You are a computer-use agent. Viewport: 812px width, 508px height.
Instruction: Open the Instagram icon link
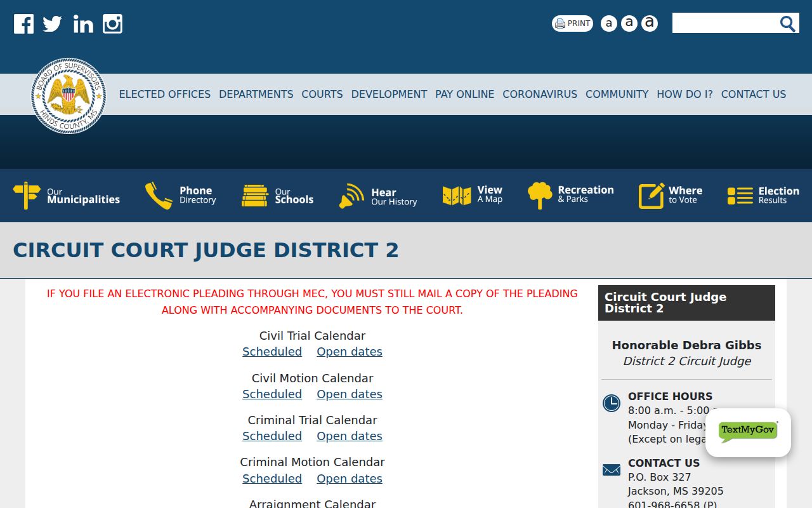point(112,24)
